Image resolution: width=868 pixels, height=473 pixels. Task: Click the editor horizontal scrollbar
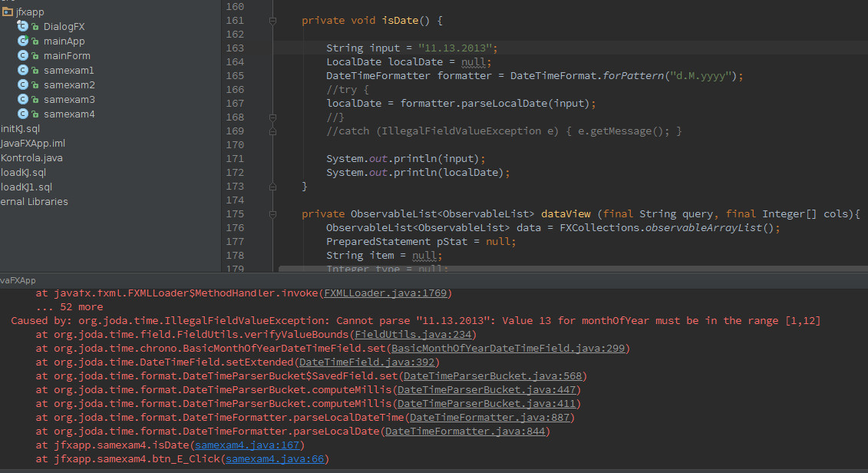[573, 269]
